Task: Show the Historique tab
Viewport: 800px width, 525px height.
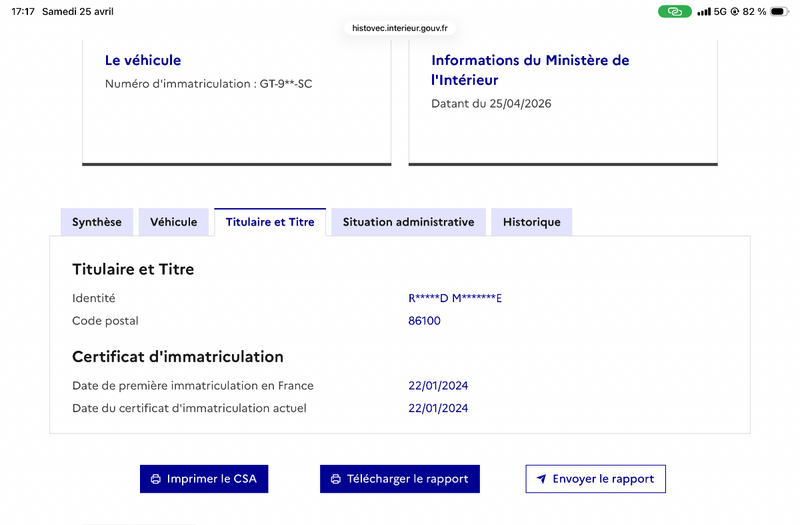Action: pyautogui.click(x=531, y=222)
